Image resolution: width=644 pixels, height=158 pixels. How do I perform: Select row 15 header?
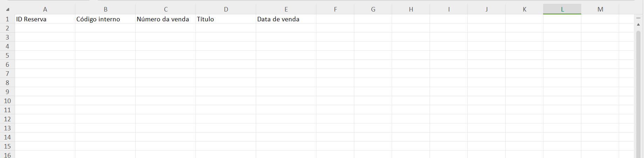pos(7,146)
